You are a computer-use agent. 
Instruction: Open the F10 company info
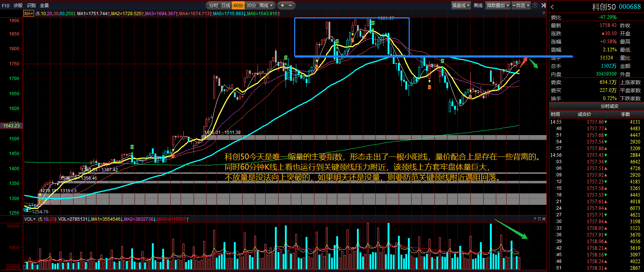[5, 6]
